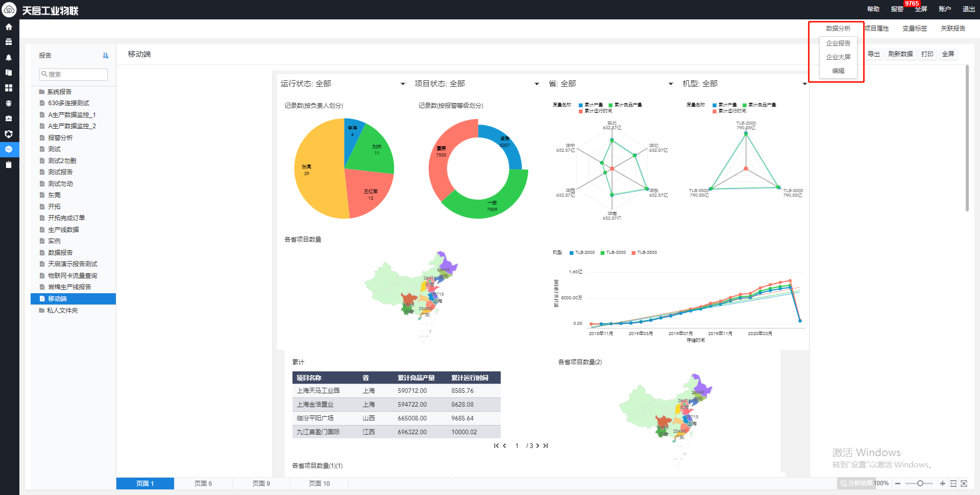Select 企业大屏 from the menu

(x=838, y=57)
